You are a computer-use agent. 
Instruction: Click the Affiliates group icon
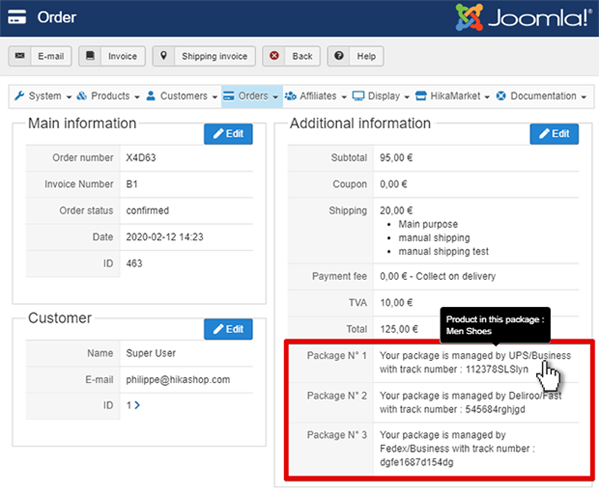click(x=290, y=96)
